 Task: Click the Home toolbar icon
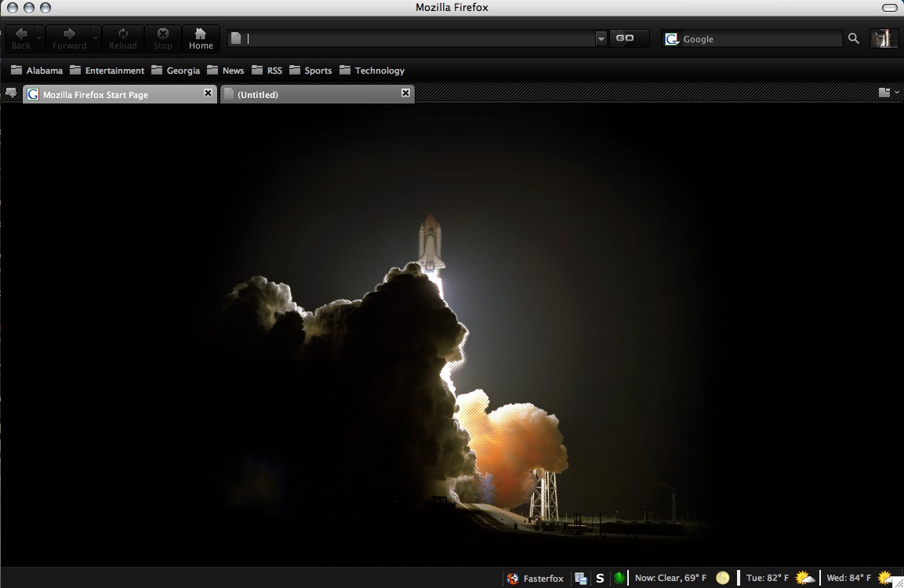(201, 38)
